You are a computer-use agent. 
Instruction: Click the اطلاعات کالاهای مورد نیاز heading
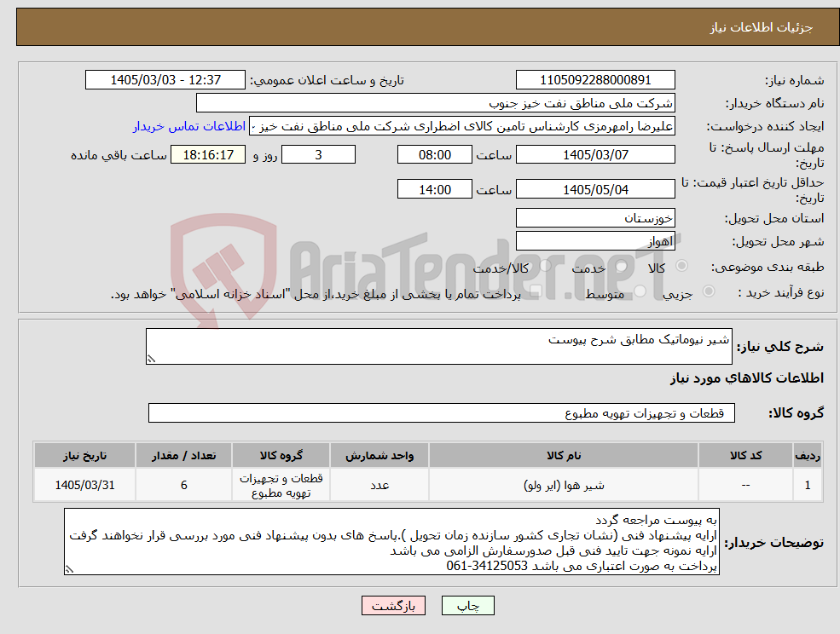click(747, 378)
